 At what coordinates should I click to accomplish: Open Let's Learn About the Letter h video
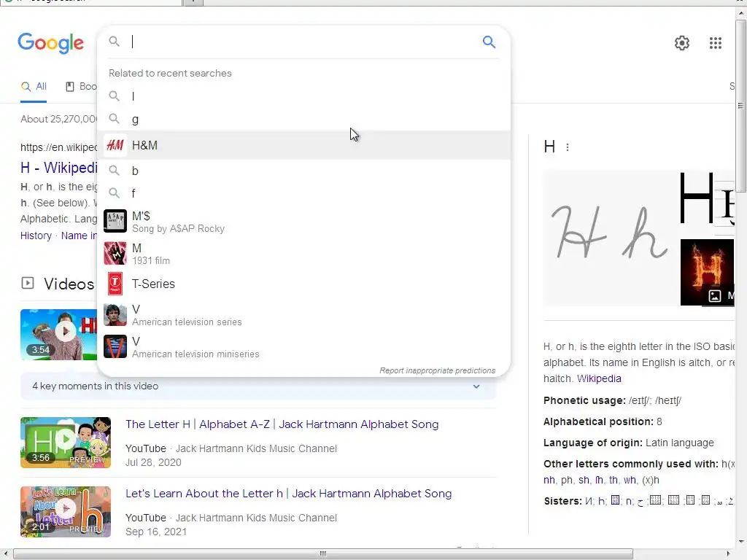click(288, 494)
